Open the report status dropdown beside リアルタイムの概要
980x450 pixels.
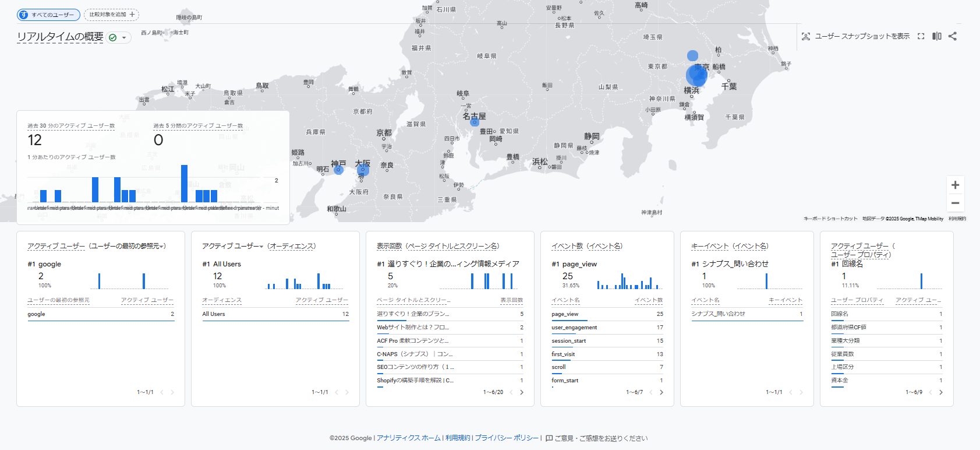[119, 37]
